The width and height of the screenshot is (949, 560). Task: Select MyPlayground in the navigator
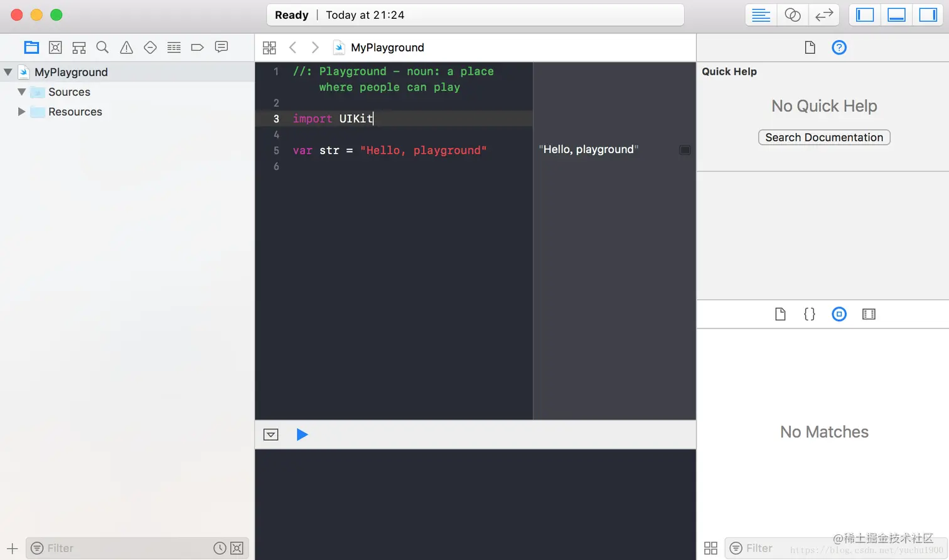click(x=71, y=72)
